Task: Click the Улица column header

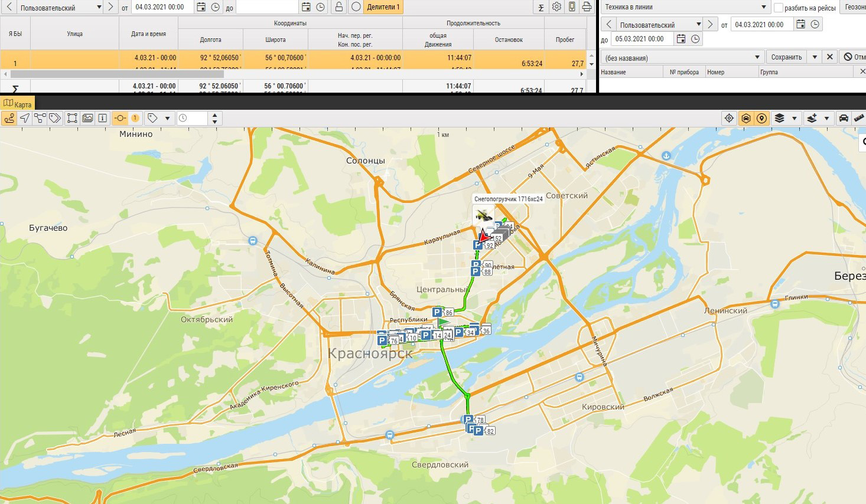Action: (x=75, y=34)
